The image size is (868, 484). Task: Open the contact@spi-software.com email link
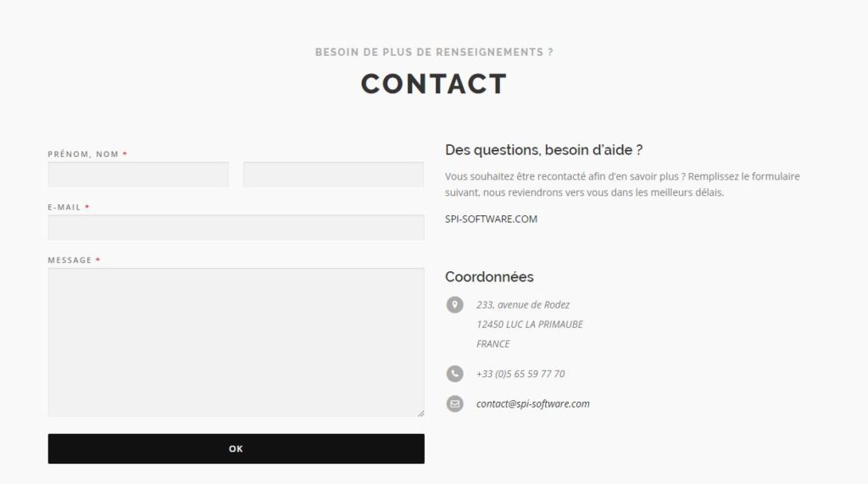click(x=532, y=403)
